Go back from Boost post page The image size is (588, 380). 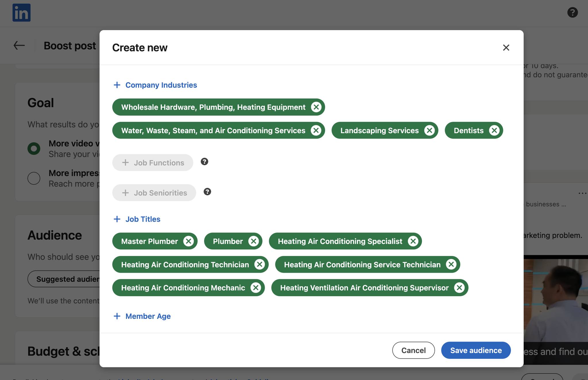click(19, 46)
